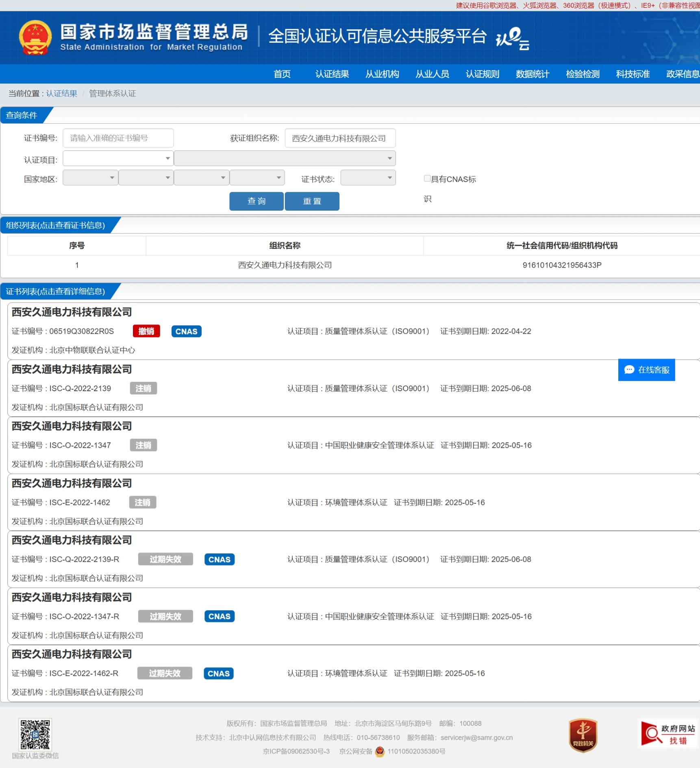Click 过期失效 badge on certificate ISC-Q-2022-2139-R
This screenshot has height=768, width=700.
coord(165,559)
